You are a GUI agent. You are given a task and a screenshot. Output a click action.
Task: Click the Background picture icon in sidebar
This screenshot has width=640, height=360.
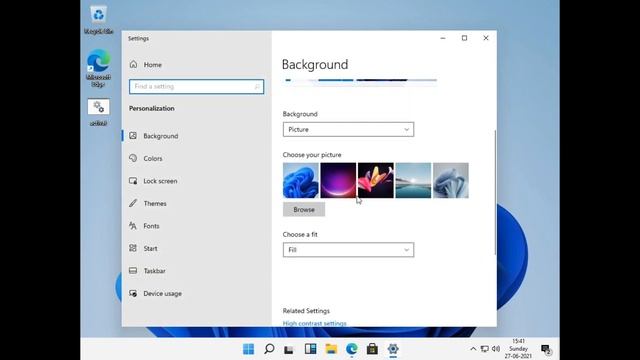click(133, 136)
